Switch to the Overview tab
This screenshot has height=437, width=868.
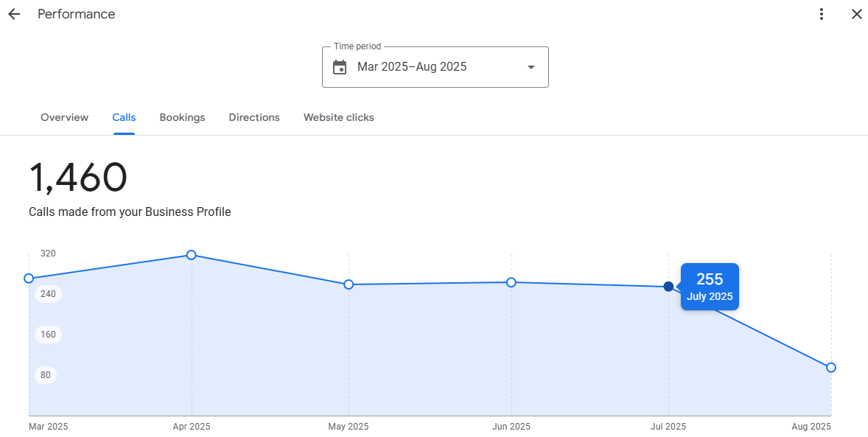click(x=64, y=117)
